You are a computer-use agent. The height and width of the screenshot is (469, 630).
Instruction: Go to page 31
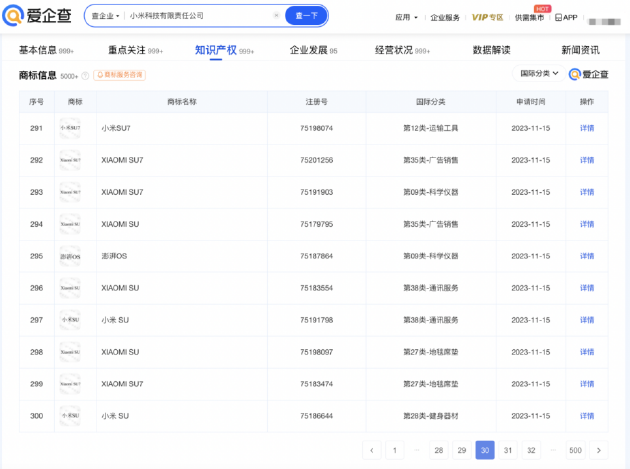click(508, 450)
